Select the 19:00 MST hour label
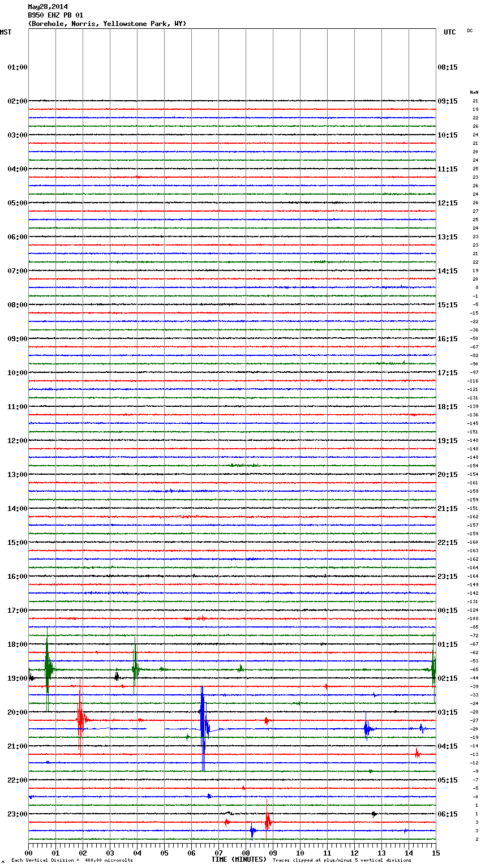The width and height of the screenshot is (481, 868). pos(18,678)
